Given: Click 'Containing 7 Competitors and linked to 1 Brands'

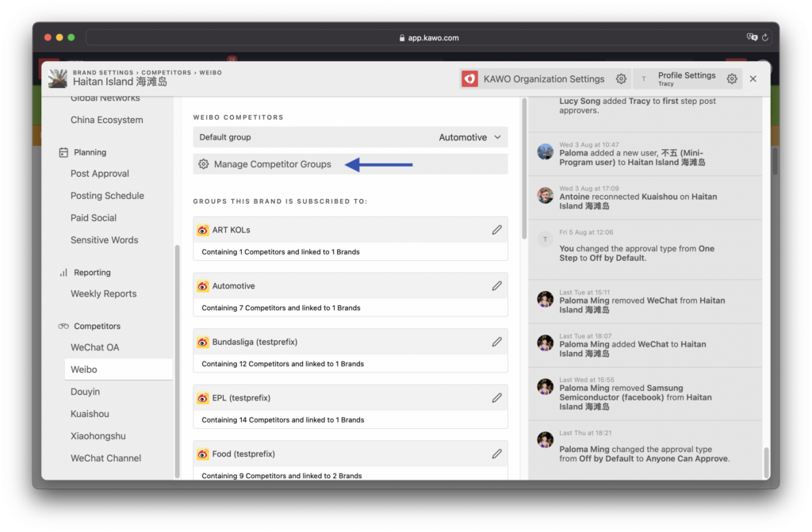Looking at the screenshot, I should click(x=281, y=308).
